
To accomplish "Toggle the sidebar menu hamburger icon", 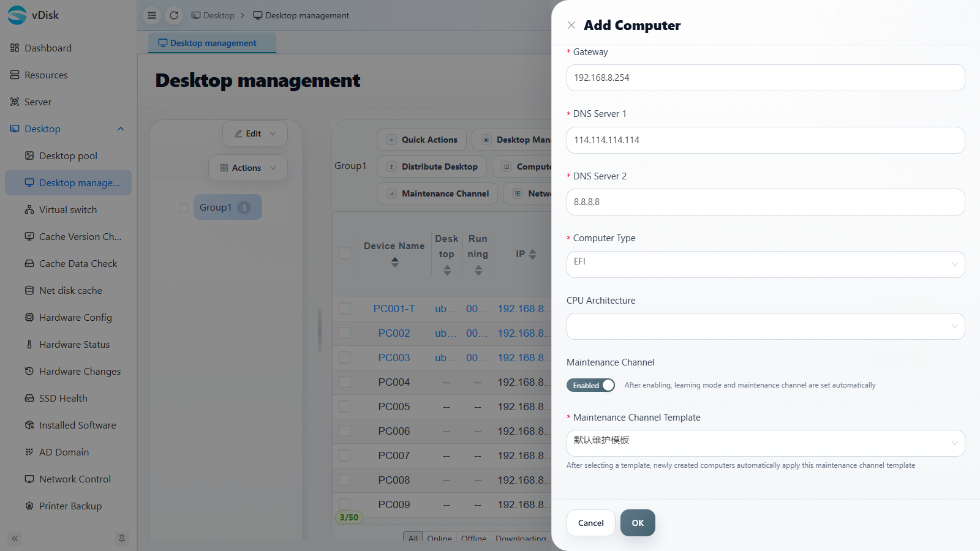I will tap(152, 15).
